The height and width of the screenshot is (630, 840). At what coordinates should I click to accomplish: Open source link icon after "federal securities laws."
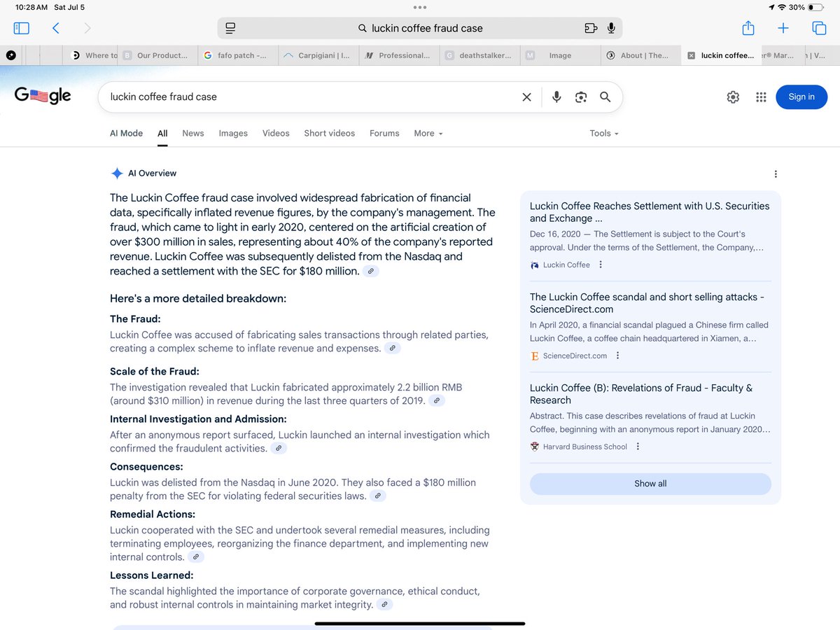[377, 496]
